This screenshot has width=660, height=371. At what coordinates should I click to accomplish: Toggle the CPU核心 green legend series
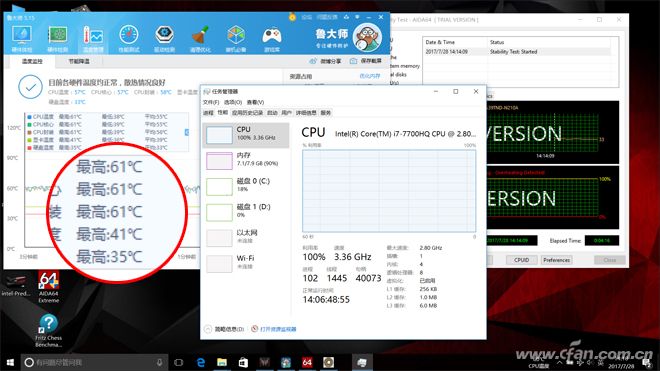[x=40, y=124]
